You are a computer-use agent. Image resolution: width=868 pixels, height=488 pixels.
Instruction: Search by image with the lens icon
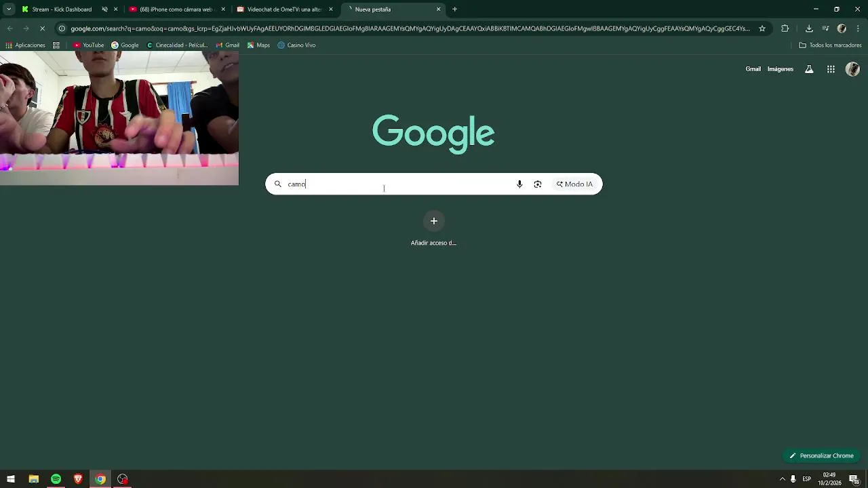(538, 184)
